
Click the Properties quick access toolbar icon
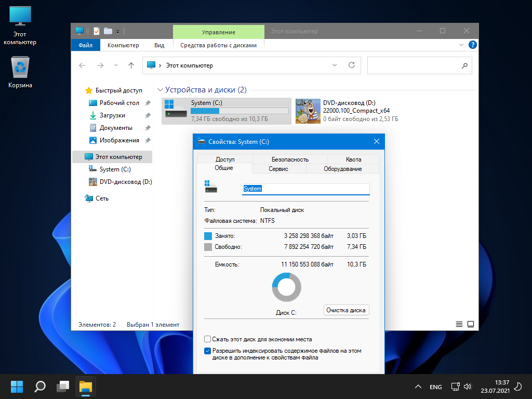pyautogui.click(x=97, y=31)
